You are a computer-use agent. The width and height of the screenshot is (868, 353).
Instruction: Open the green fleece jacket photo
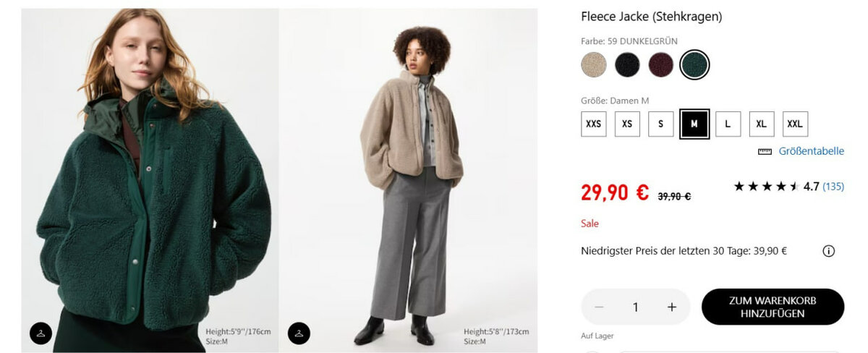coord(150,181)
